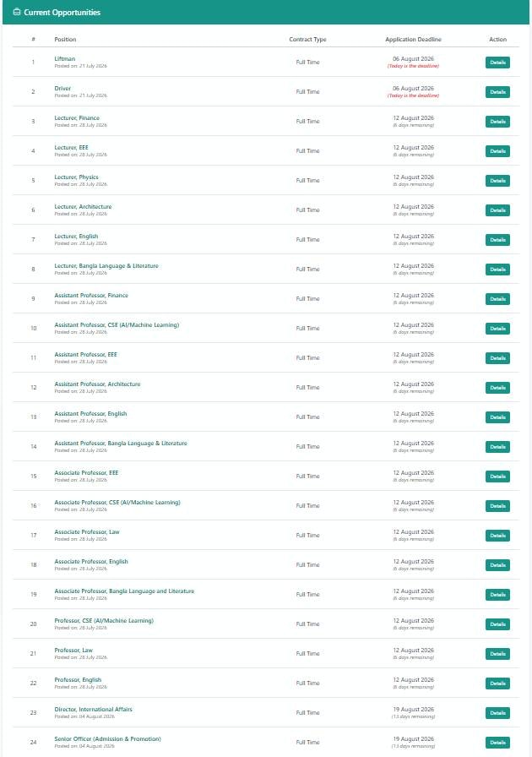View Details for Lecturer, EEE
Image resolution: width=532 pixels, height=757 pixels.
(497, 151)
